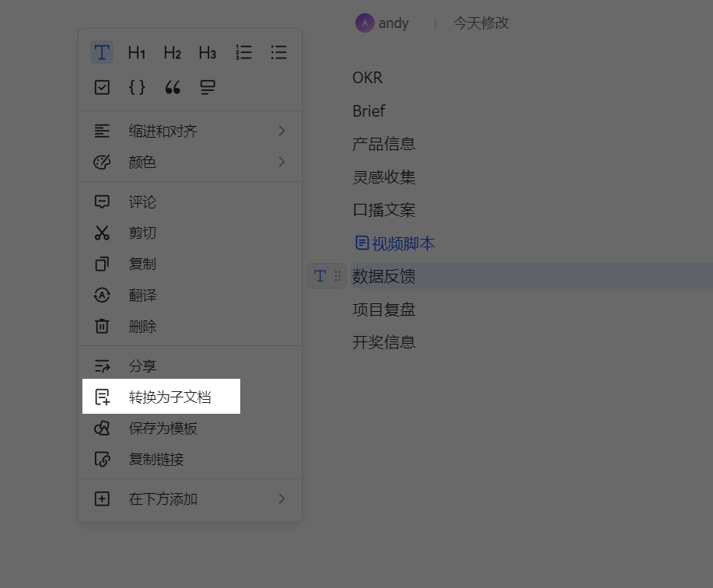Convert block to a bulleted list

click(x=278, y=52)
